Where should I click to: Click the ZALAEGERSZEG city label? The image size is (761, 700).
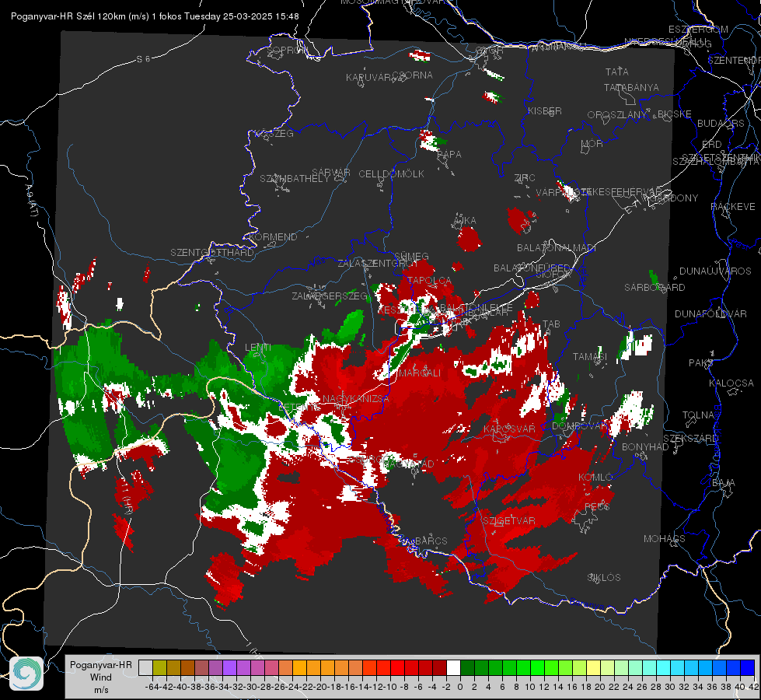(330, 296)
